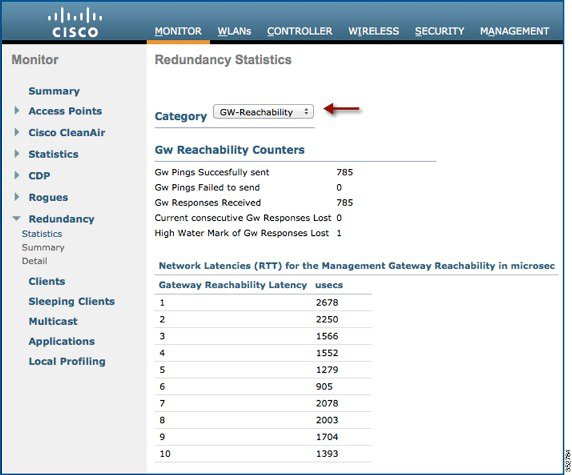Open Redundancy Statistics sub-item
Viewport: 572px width, 475px height.
point(42,233)
